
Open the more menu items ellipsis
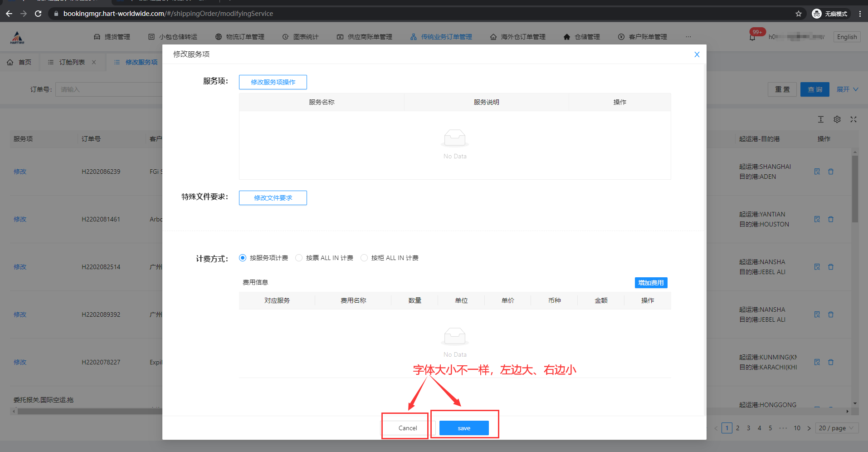[688, 37]
